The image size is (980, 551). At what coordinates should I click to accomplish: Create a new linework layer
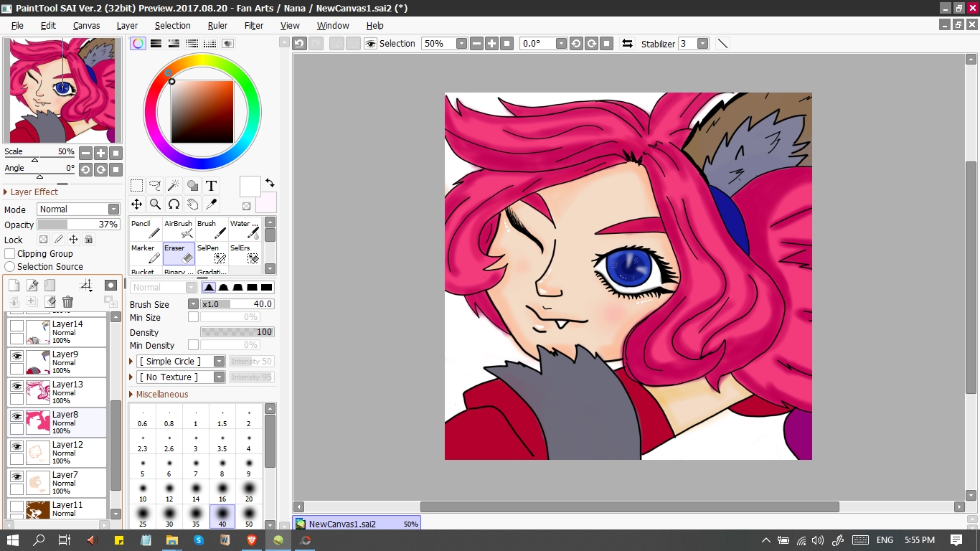(32, 286)
